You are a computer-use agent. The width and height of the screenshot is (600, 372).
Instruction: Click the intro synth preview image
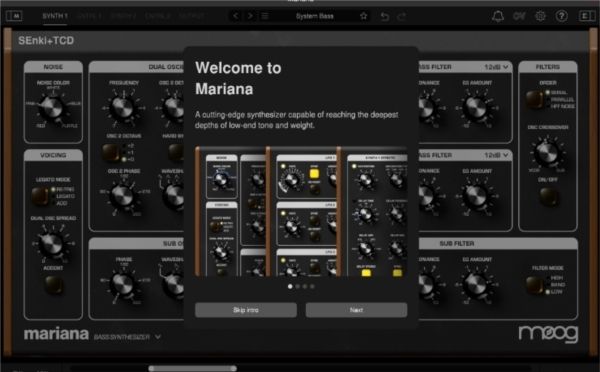tap(301, 211)
